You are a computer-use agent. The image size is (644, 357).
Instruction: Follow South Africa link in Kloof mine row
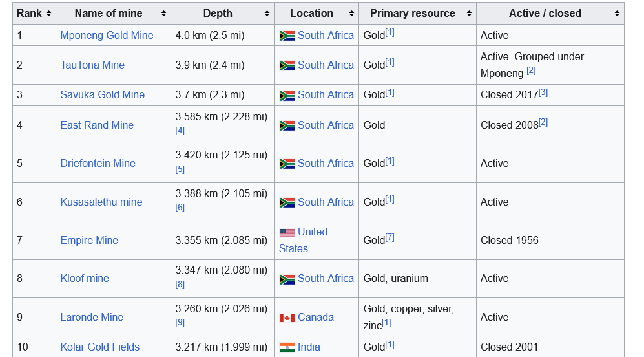click(326, 279)
